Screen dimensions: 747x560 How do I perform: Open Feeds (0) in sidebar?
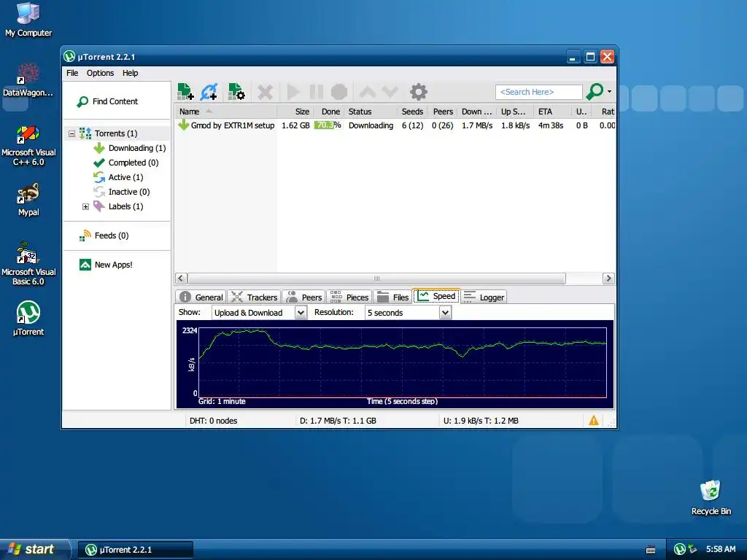pos(104,236)
